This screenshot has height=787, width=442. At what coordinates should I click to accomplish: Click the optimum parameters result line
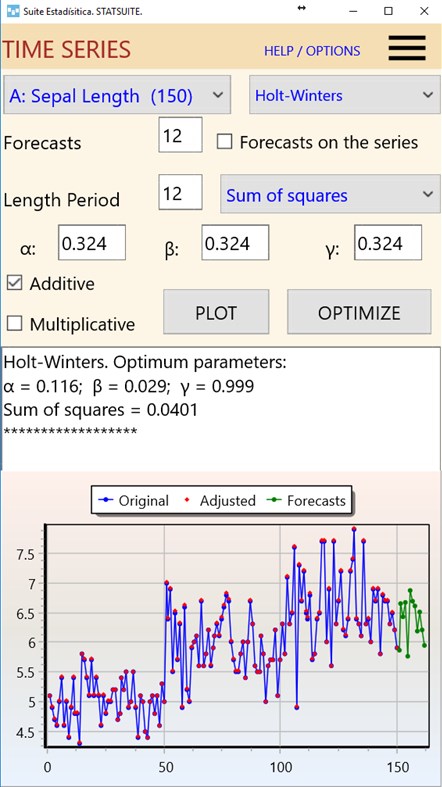pyautogui.click(x=128, y=386)
